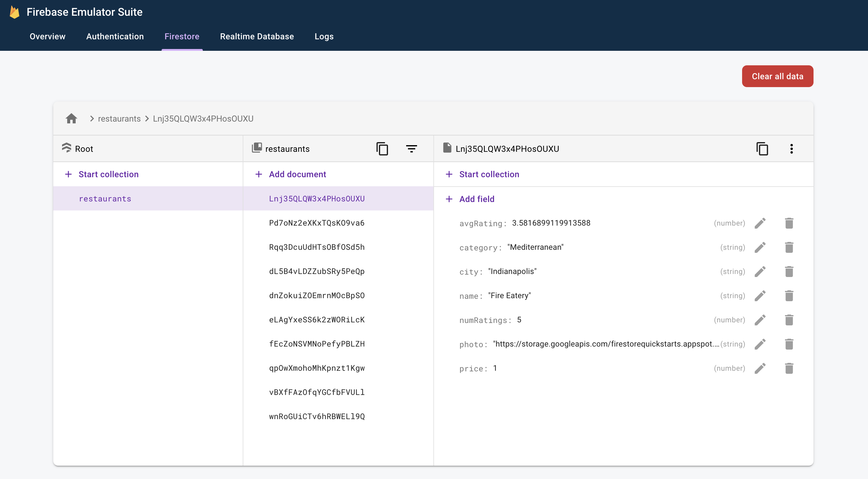Open the Authentication tab
The width and height of the screenshot is (868, 479).
coord(114,36)
